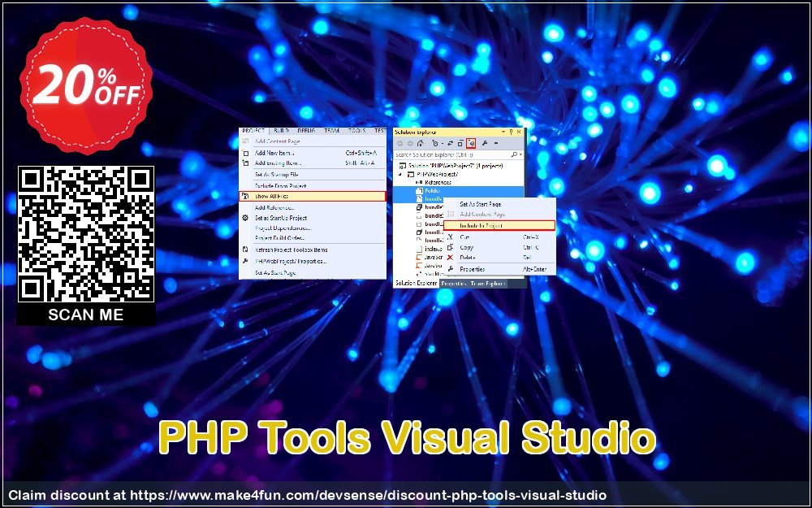Click the Auto Hide pin icon
The height and width of the screenshot is (508, 812).
511,132
